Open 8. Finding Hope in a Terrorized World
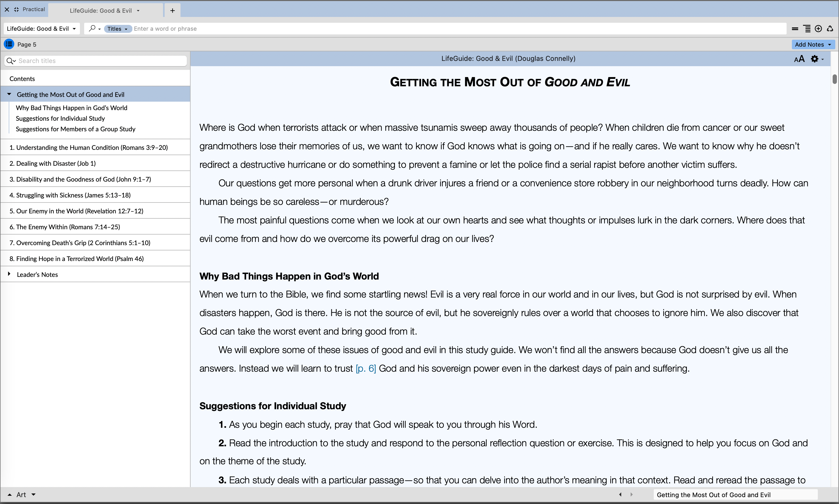This screenshot has width=839, height=504. (95, 259)
